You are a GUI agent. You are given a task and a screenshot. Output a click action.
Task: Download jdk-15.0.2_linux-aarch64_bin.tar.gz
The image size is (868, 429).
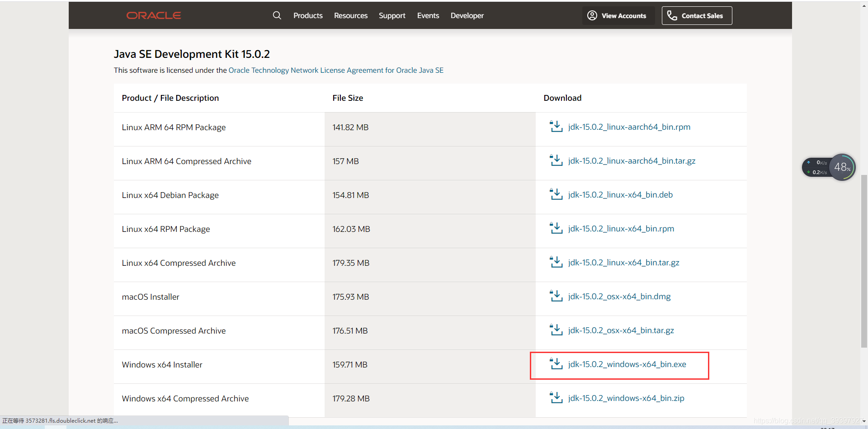(632, 160)
